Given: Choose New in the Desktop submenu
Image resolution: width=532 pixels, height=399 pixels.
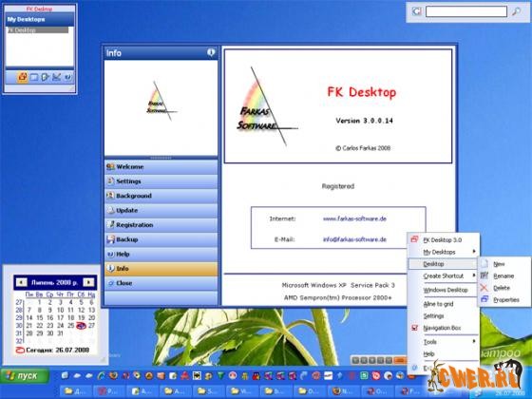Looking at the screenshot, I should pos(503,264).
